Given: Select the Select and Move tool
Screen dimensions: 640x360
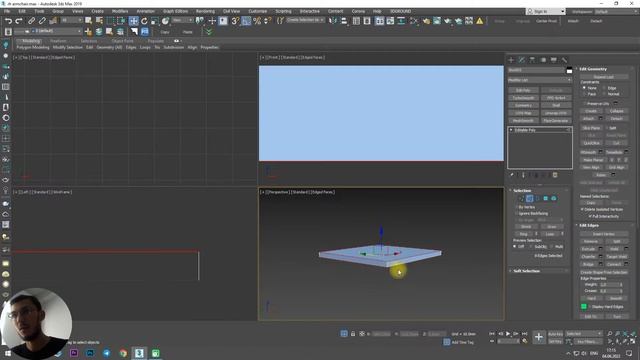Looking at the screenshot, I should pyautogui.click(x=133, y=21).
